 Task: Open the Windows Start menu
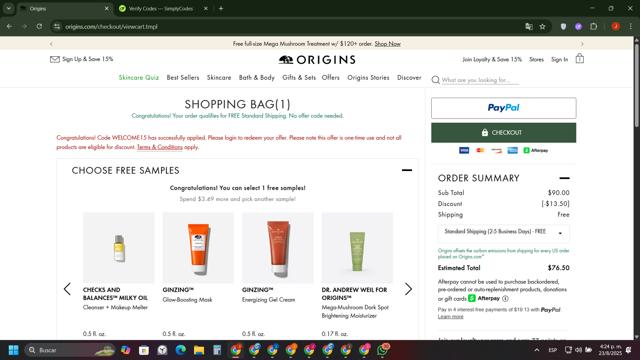[13, 350]
